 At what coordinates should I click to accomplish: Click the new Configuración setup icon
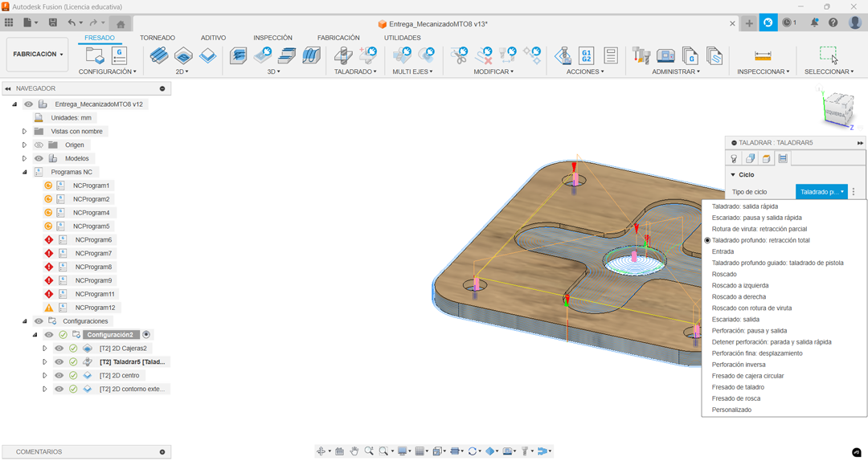point(95,55)
